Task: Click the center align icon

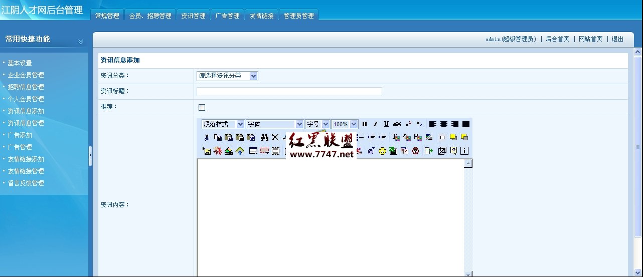Action: click(443, 124)
